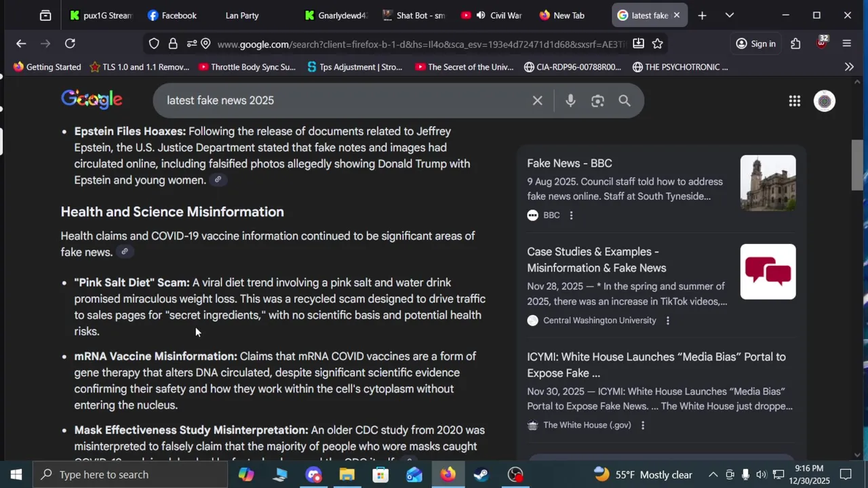Open tracking protection shield panel
868x488 pixels.
click(x=154, y=44)
